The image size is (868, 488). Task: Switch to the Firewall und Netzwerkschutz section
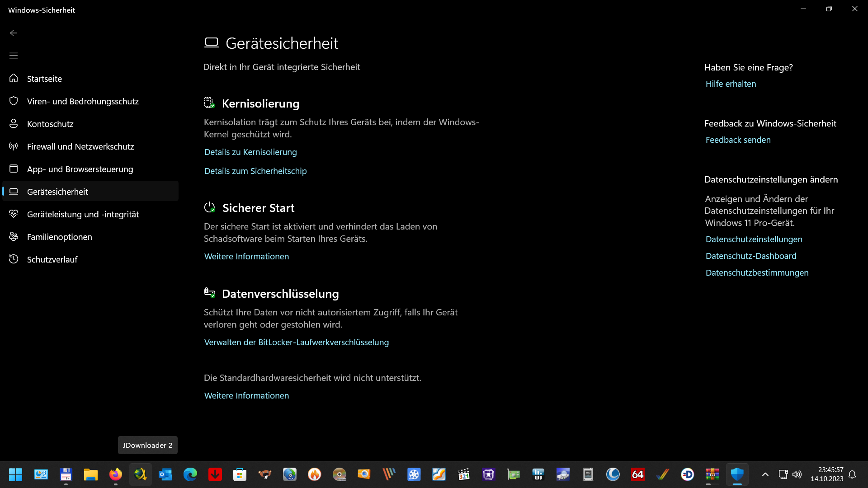pos(80,146)
